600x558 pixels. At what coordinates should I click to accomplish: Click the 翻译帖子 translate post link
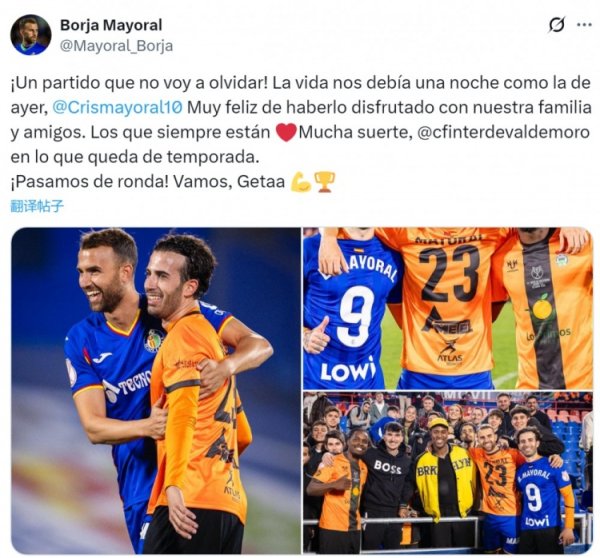tap(37, 206)
